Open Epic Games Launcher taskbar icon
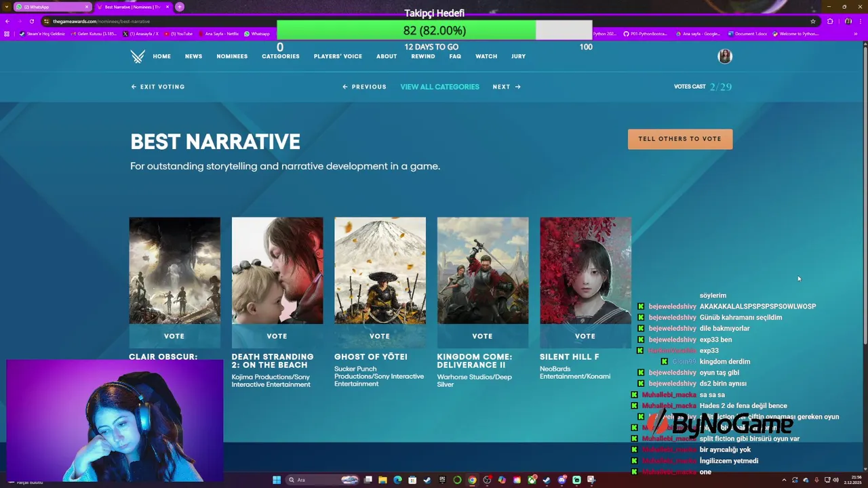 tap(442, 480)
